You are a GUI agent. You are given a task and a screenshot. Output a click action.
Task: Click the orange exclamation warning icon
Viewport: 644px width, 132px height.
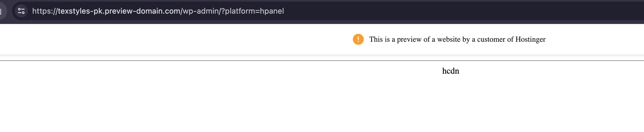358,39
